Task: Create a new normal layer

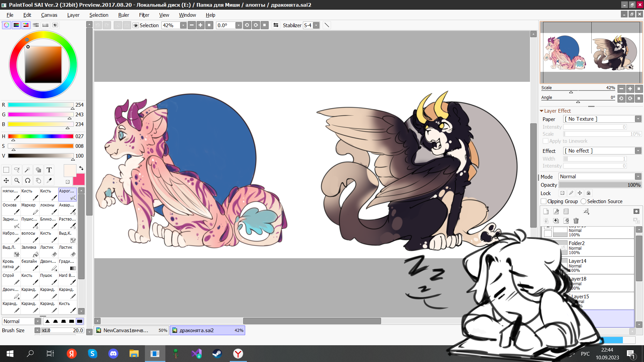Action: tap(546, 211)
